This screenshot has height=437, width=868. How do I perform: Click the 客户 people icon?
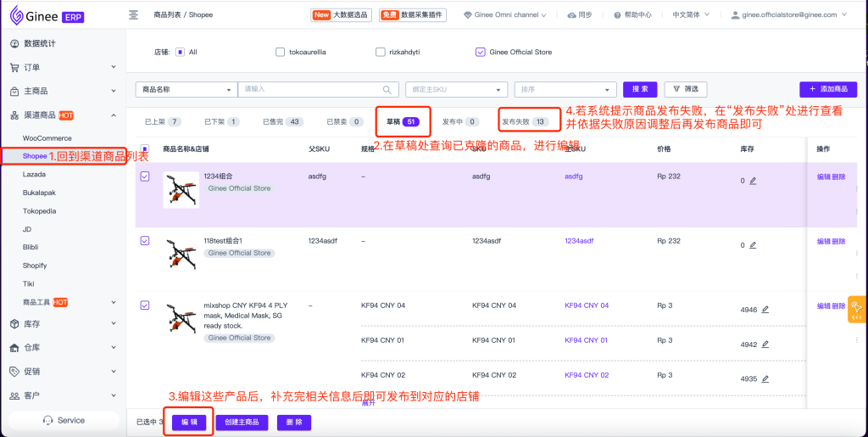coord(15,395)
